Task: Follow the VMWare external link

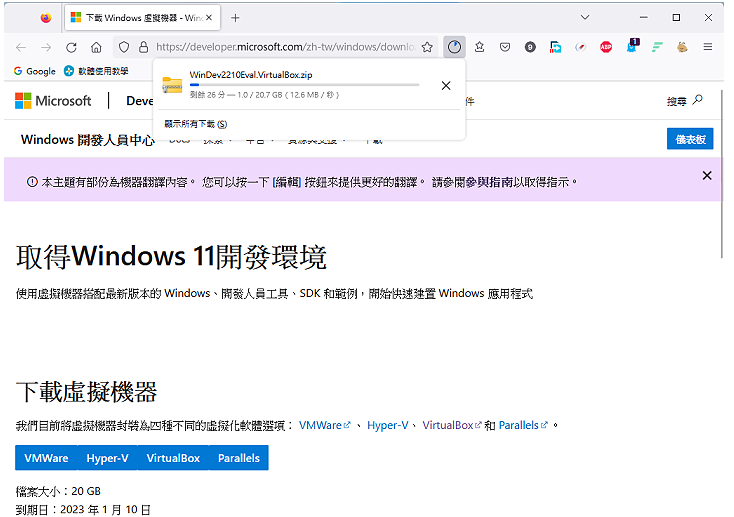Action: tap(324, 425)
